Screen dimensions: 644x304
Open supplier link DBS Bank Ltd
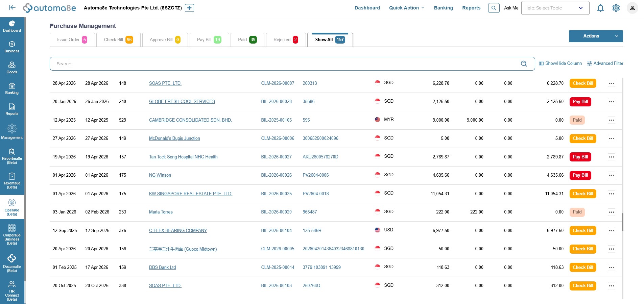[162, 268]
